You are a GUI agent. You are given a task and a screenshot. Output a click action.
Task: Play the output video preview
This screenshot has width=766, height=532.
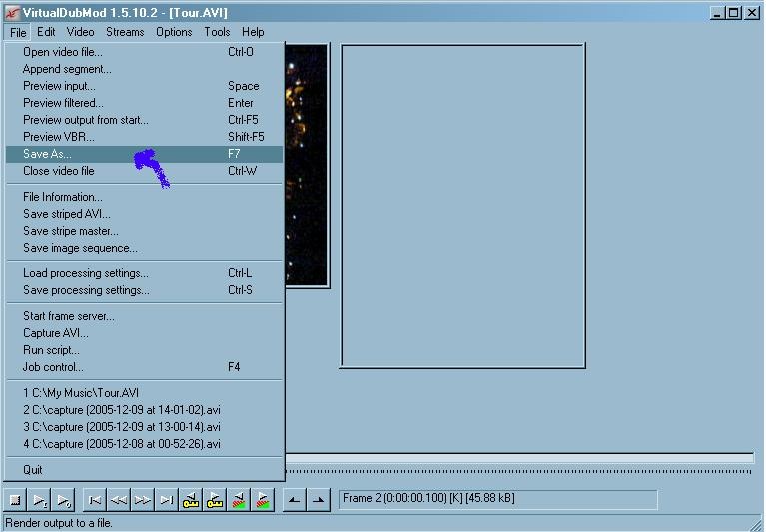(x=63, y=500)
